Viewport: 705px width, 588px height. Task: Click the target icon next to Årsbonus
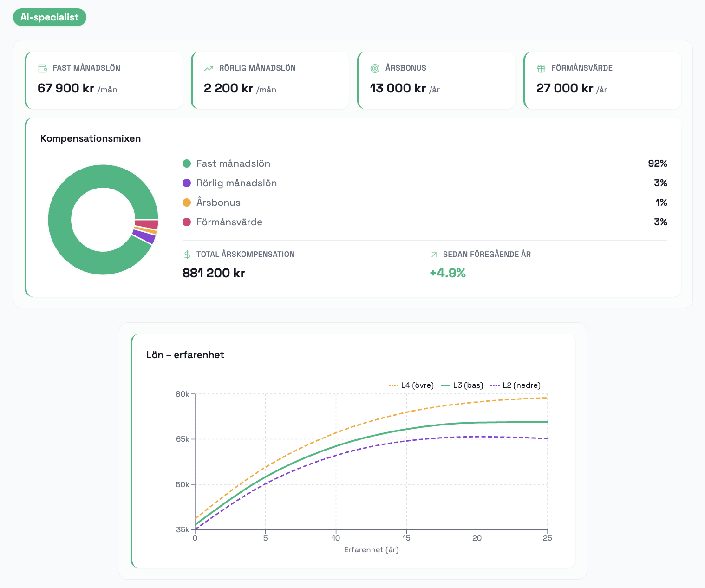coord(375,68)
